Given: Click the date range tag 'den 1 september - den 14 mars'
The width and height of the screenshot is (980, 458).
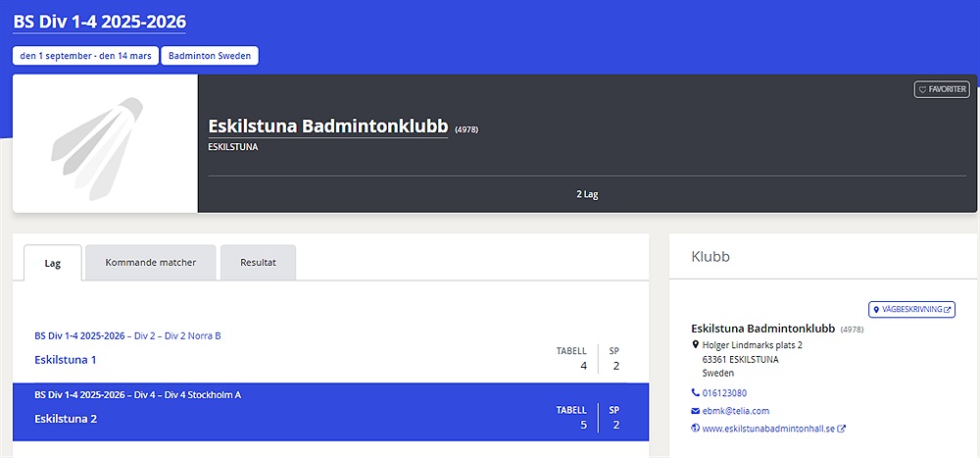Looking at the screenshot, I should (86, 56).
